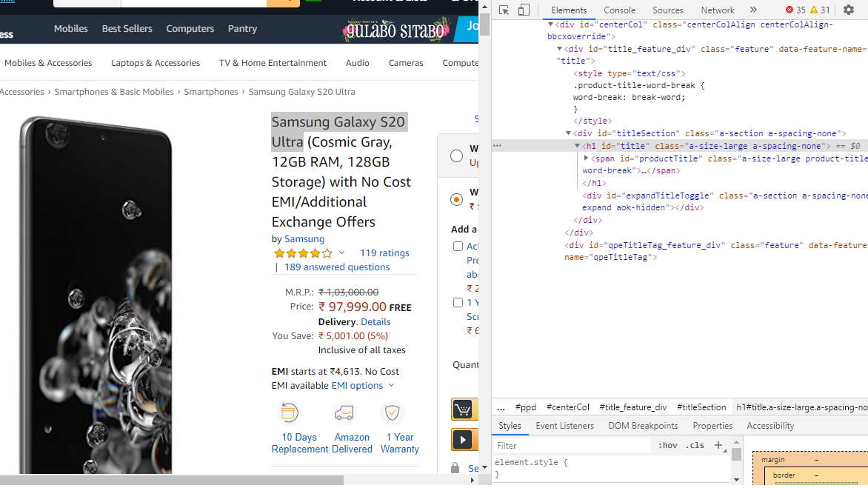Screen dimensions: 868x488
Task: Open the Audio category link
Action: [358, 63]
